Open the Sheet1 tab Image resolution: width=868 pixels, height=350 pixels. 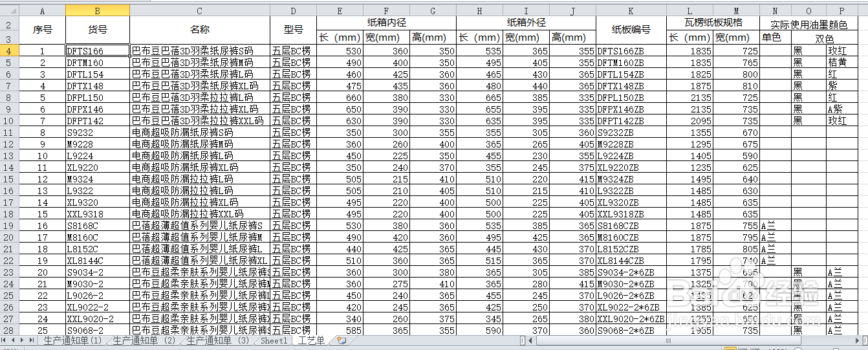[274, 340]
